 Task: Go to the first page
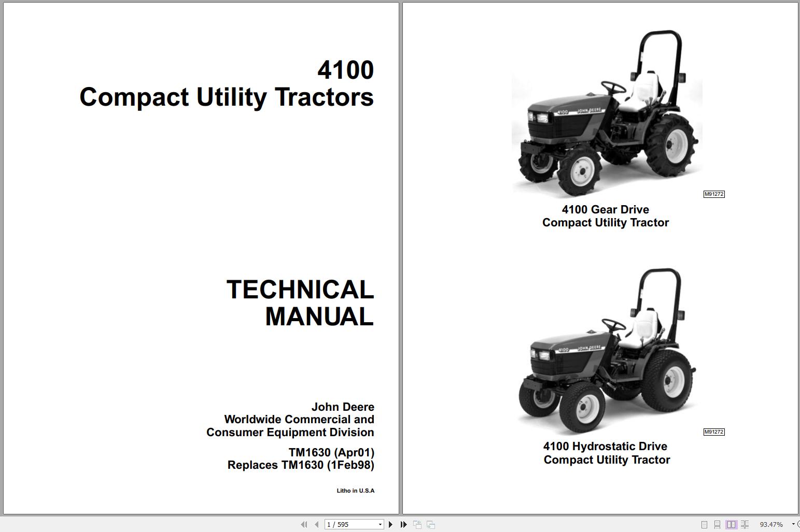coord(304,525)
